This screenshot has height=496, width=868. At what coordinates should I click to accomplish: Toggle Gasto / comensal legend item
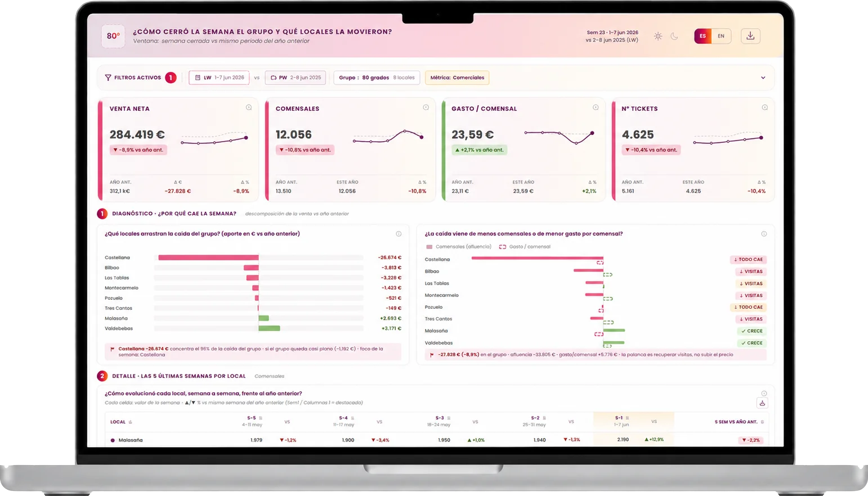coord(524,247)
